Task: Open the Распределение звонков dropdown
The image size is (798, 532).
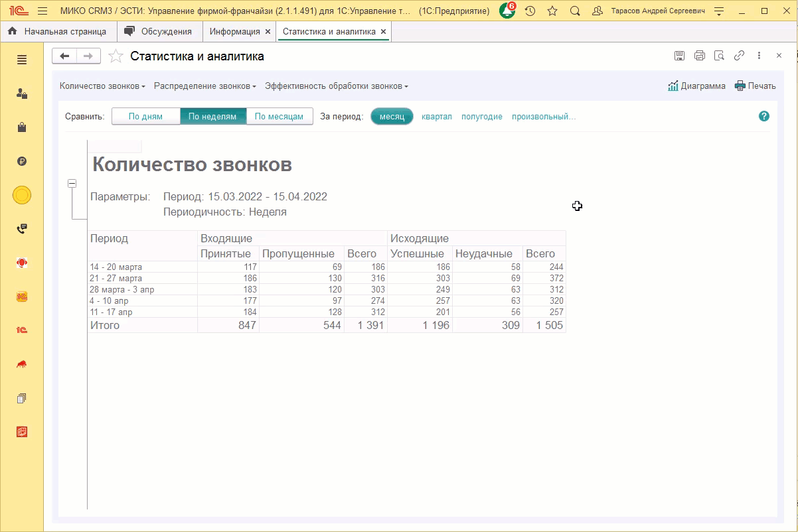Action: pyautogui.click(x=205, y=86)
